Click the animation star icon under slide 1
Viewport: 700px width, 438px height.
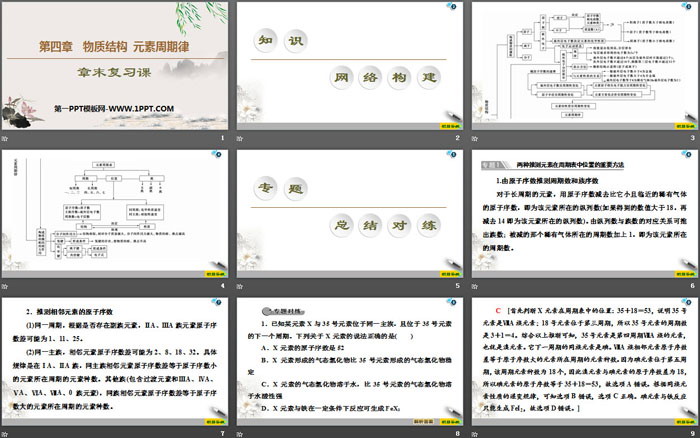5,138
